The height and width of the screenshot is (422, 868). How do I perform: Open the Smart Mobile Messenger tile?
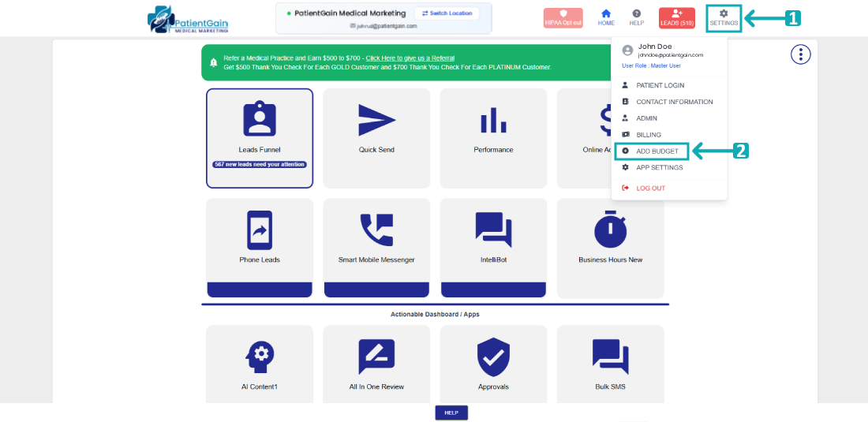click(376, 248)
